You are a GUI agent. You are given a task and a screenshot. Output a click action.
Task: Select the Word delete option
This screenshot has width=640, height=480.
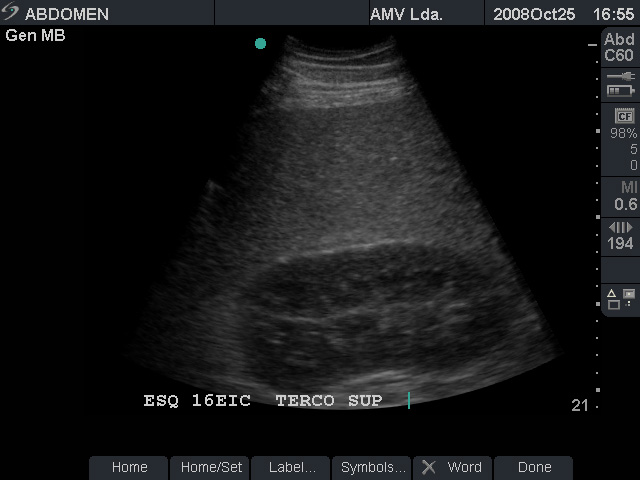[463, 467]
